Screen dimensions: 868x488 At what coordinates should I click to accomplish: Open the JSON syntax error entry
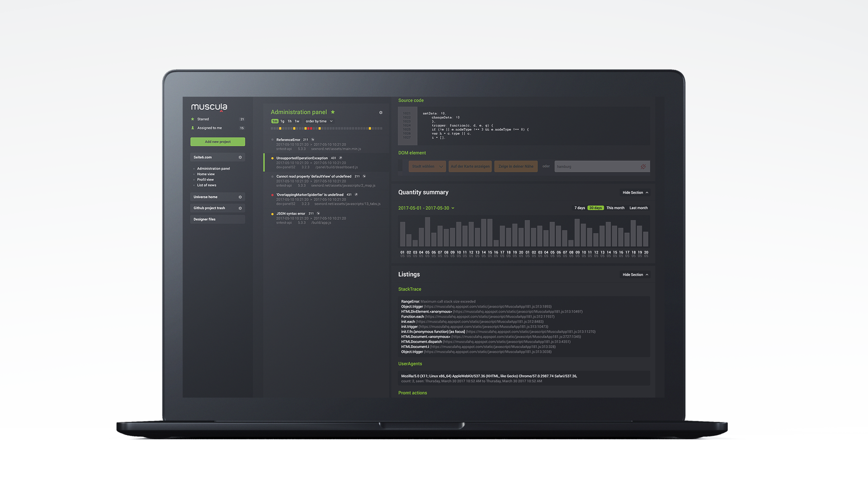[x=326, y=218]
